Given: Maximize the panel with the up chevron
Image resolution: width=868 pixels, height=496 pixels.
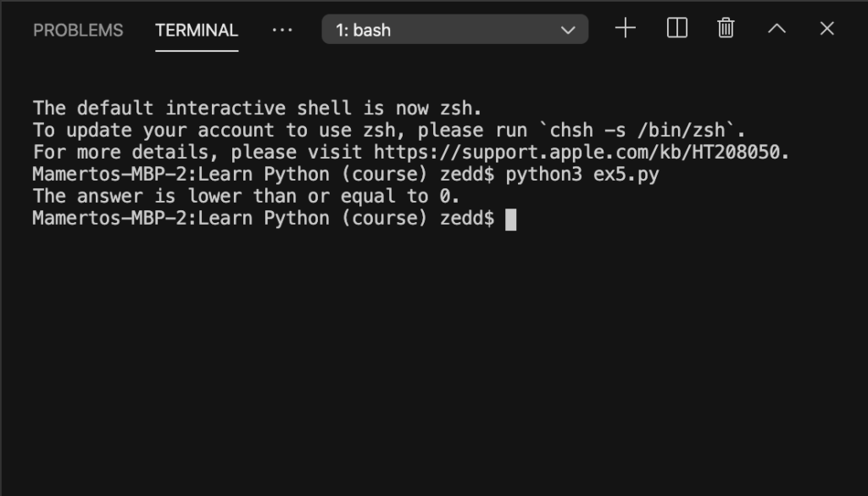Looking at the screenshot, I should pos(776,28).
